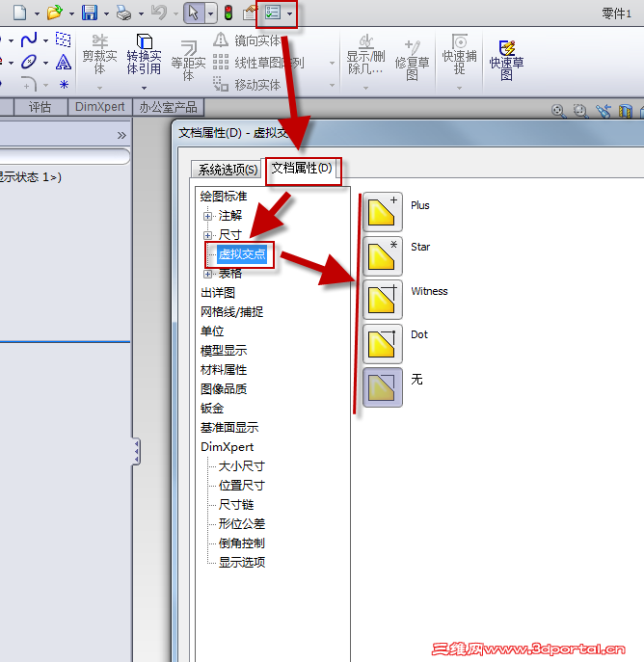Switch to the 系统选项(S) tab
The width and height of the screenshot is (644, 662).
[228, 170]
